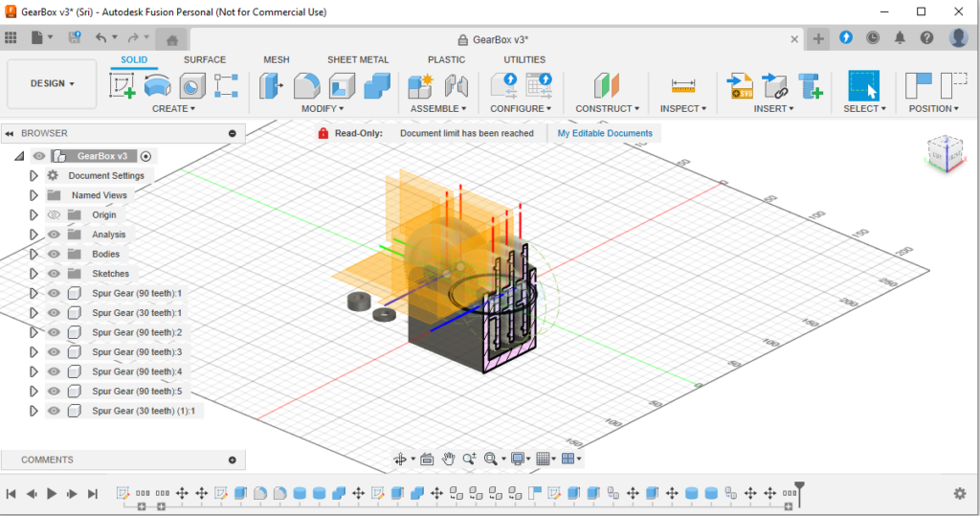This screenshot has width=980, height=516.
Task: Click the Insert Derive icon with link
Action: click(775, 85)
